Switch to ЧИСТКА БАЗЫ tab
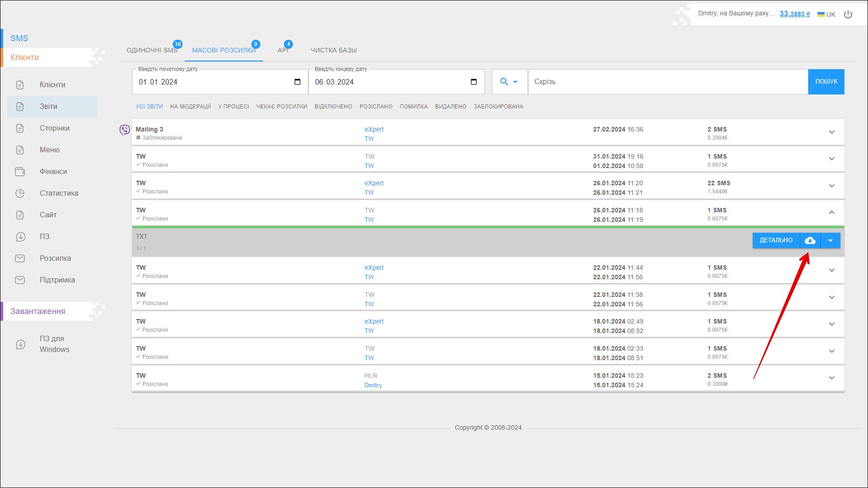Image resolution: width=868 pixels, height=488 pixels. point(334,50)
